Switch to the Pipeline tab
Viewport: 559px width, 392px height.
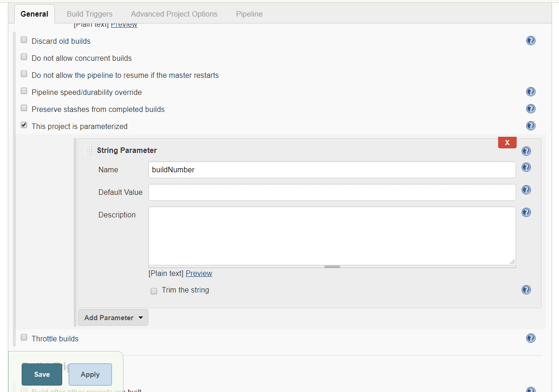(x=249, y=14)
